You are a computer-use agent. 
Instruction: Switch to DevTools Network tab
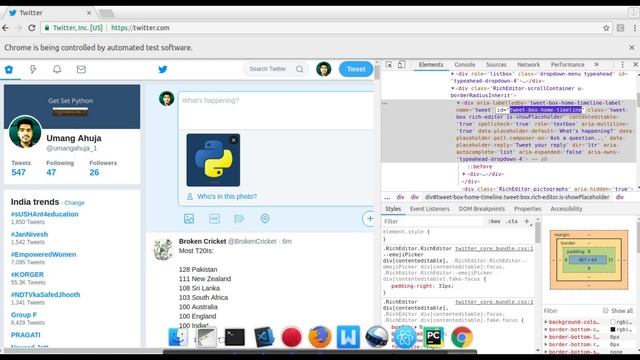(529, 65)
